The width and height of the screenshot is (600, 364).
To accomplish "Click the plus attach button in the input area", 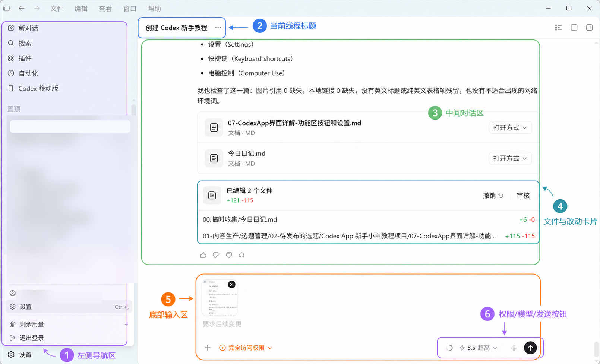I will tap(208, 348).
